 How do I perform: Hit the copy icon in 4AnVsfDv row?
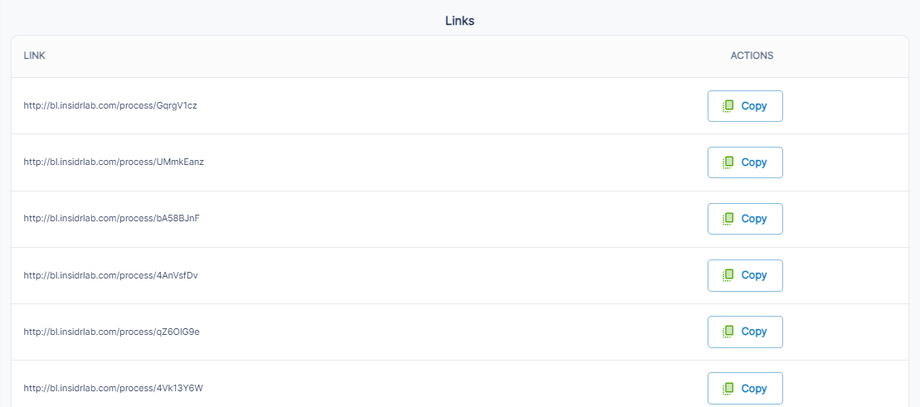(x=729, y=275)
